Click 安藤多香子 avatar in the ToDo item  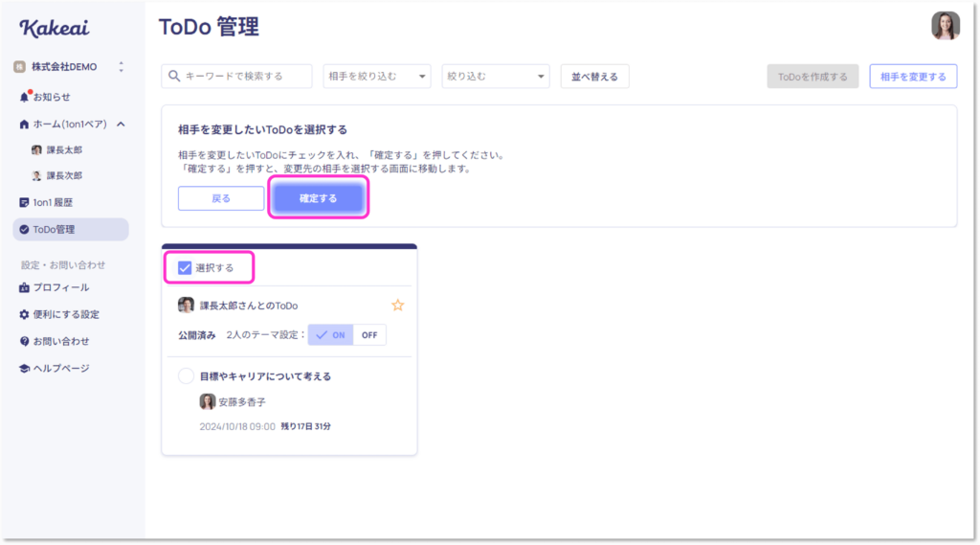tap(208, 401)
